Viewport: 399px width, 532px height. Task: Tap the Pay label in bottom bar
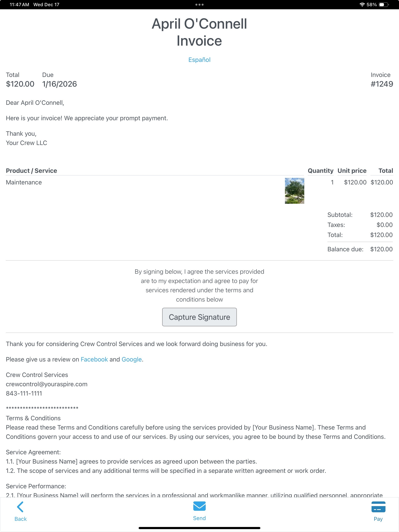[378, 519]
